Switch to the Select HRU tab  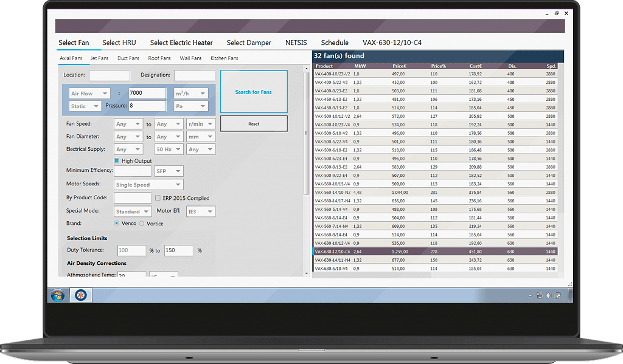[119, 43]
